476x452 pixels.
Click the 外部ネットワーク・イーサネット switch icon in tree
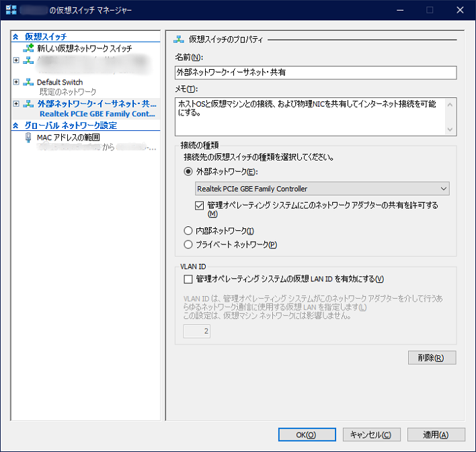[28, 103]
